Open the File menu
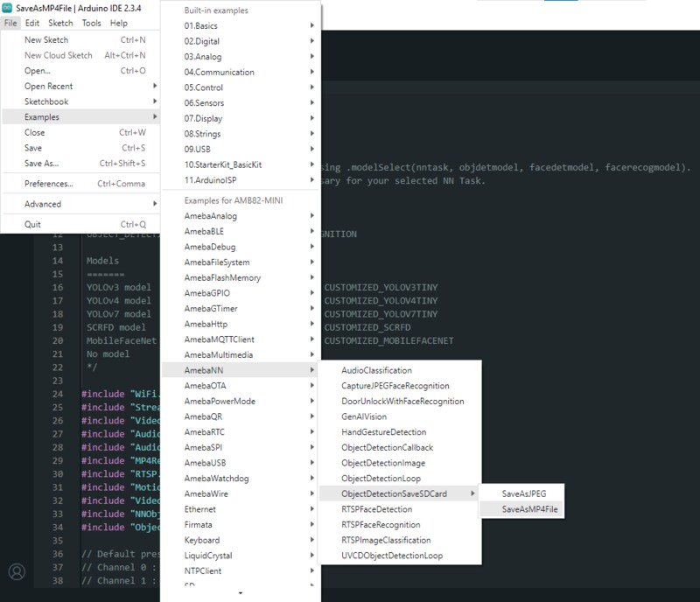Viewport: 700px width, 602px height. point(10,23)
